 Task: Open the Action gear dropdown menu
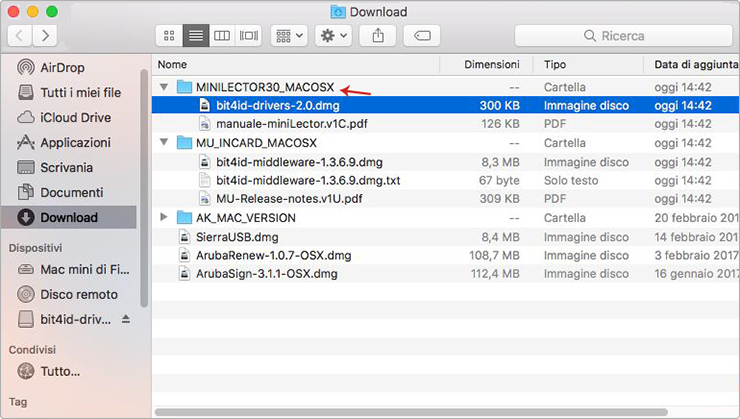point(333,36)
